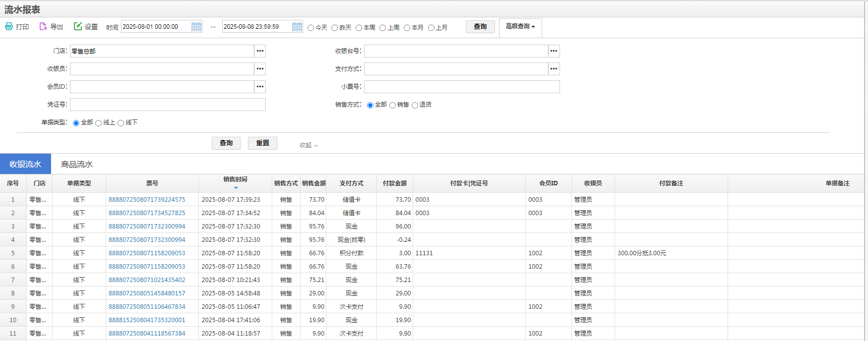Choose 全部 for 销售方式
This screenshot has height=341, width=868.
pyautogui.click(x=370, y=105)
